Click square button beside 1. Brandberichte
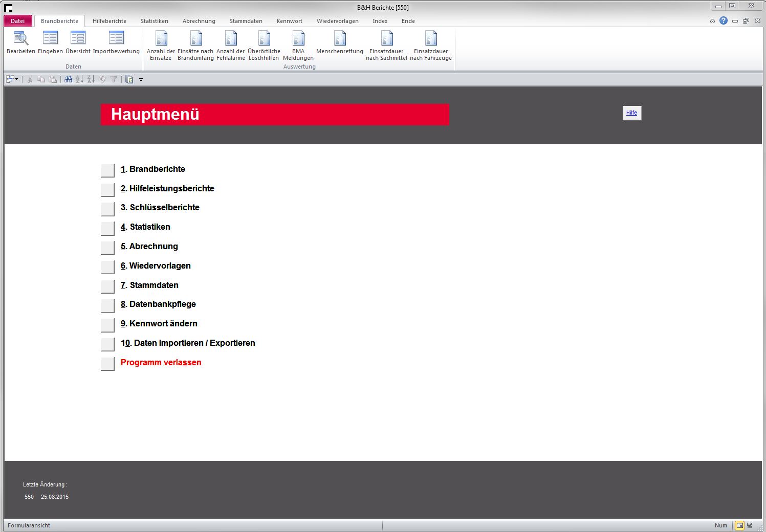This screenshot has width=766, height=532. coord(107,170)
